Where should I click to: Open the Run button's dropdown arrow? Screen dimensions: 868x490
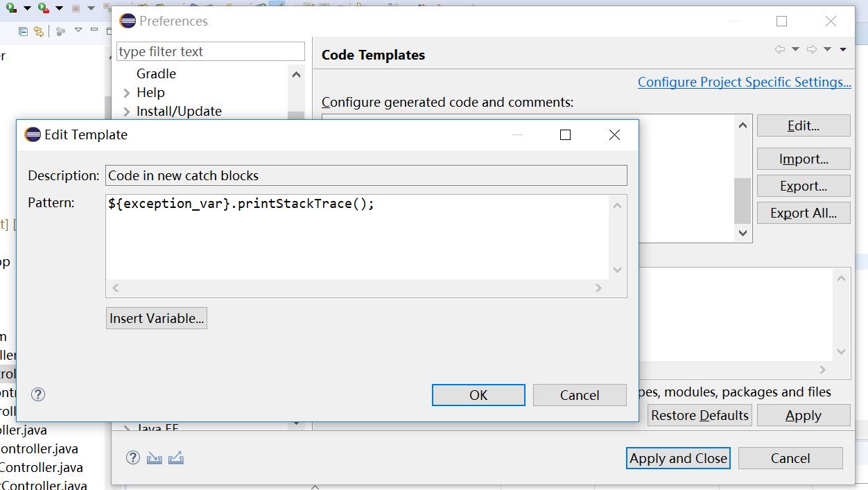click(26, 8)
